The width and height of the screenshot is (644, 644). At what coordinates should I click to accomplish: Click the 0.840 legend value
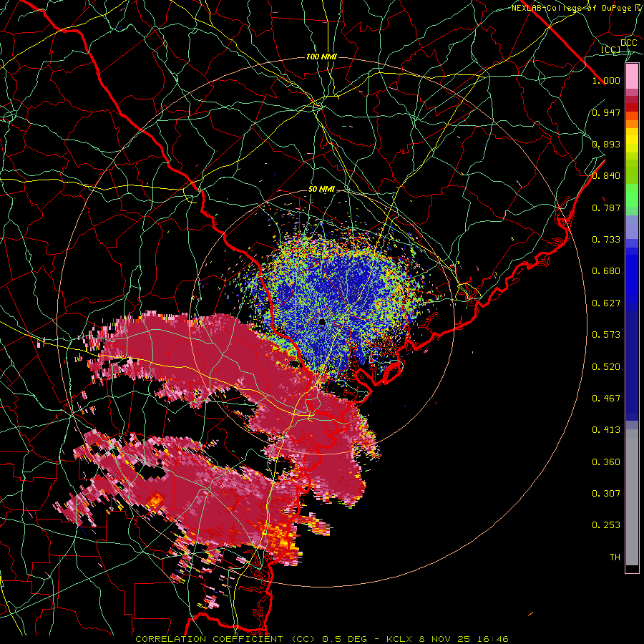pos(606,176)
